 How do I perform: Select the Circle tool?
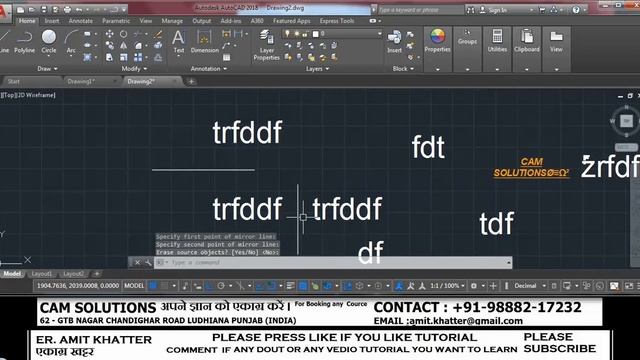coord(49,42)
